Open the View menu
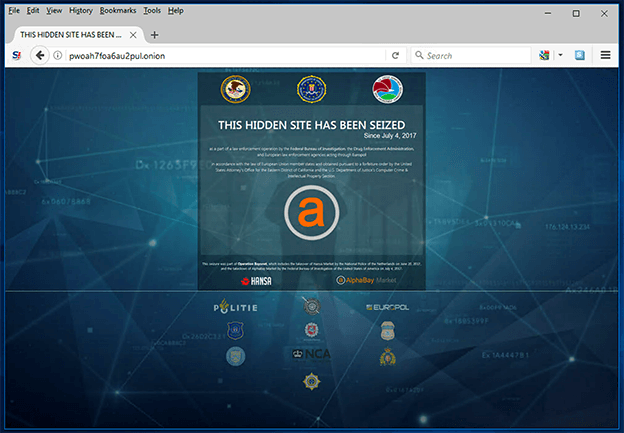The image size is (624, 433). (54, 11)
